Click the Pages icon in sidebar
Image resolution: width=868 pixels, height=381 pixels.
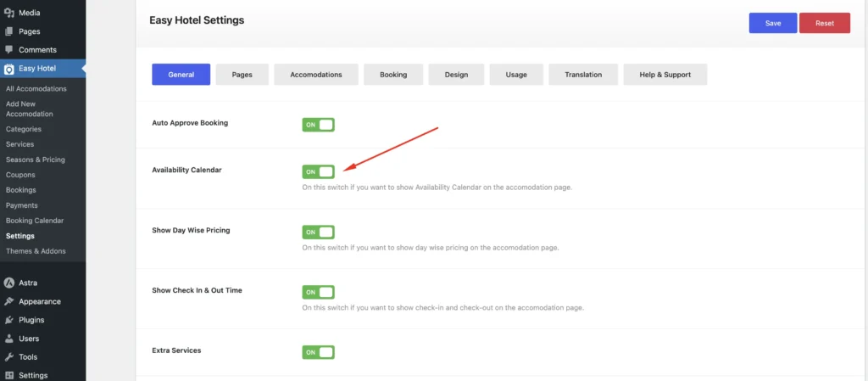click(9, 31)
